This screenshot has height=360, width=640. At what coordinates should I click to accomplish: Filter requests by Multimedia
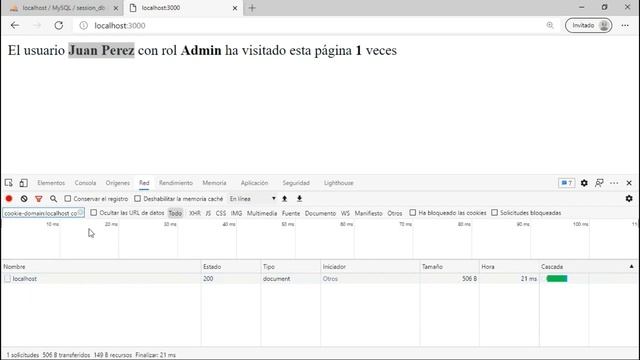pyautogui.click(x=262, y=213)
